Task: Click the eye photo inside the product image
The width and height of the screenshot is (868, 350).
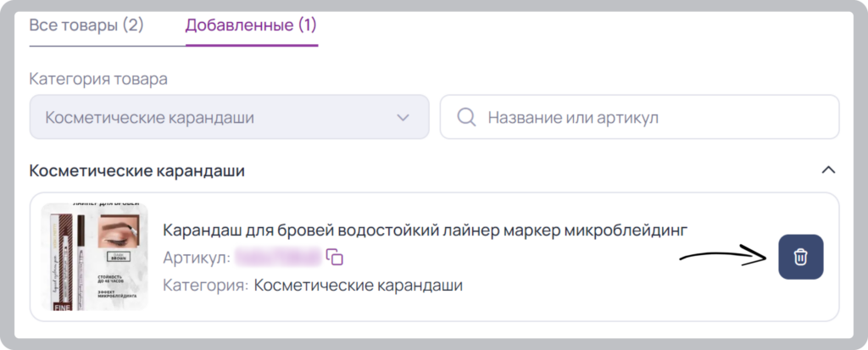Action: tap(120, 231)
